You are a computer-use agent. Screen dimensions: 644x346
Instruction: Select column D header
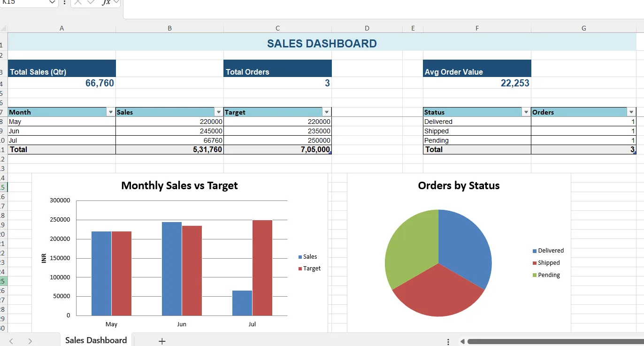tap(367, 28)
